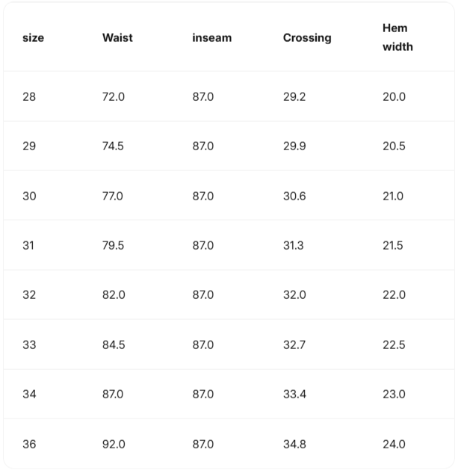Click the waist value 92.0
This screenshot has width=458, height=476.
pos(114,444)
